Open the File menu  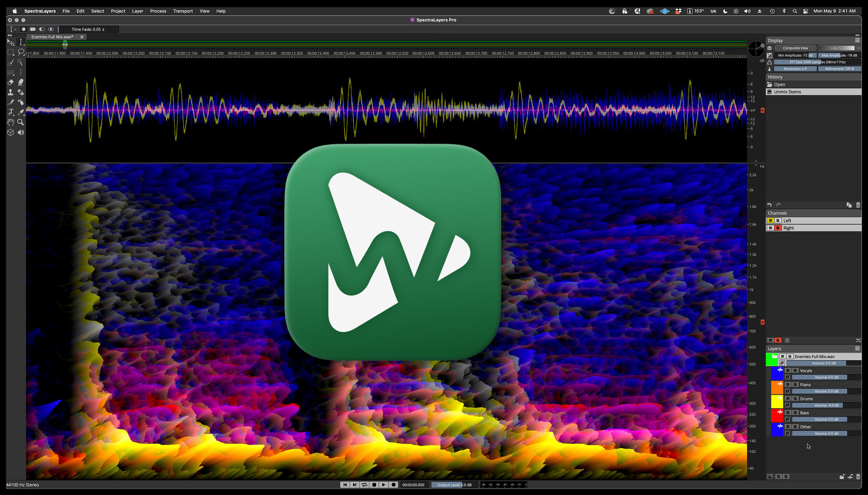66,11
